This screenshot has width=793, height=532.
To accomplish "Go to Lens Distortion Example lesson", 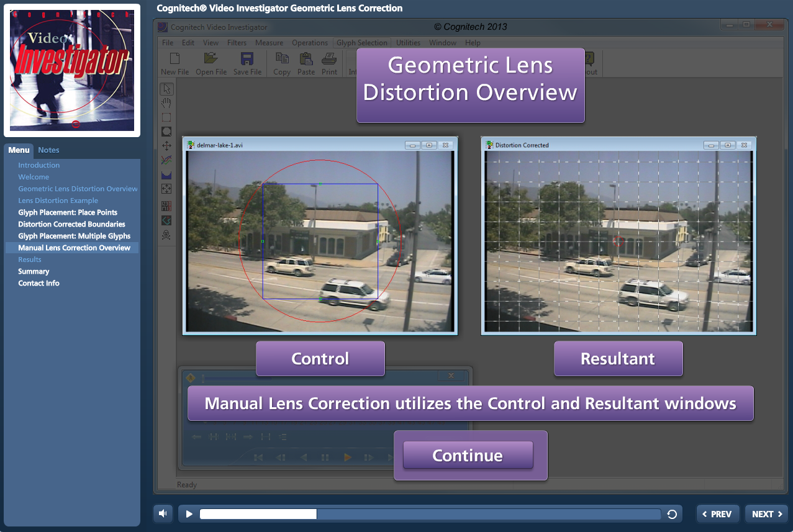I will pos(58,201).
